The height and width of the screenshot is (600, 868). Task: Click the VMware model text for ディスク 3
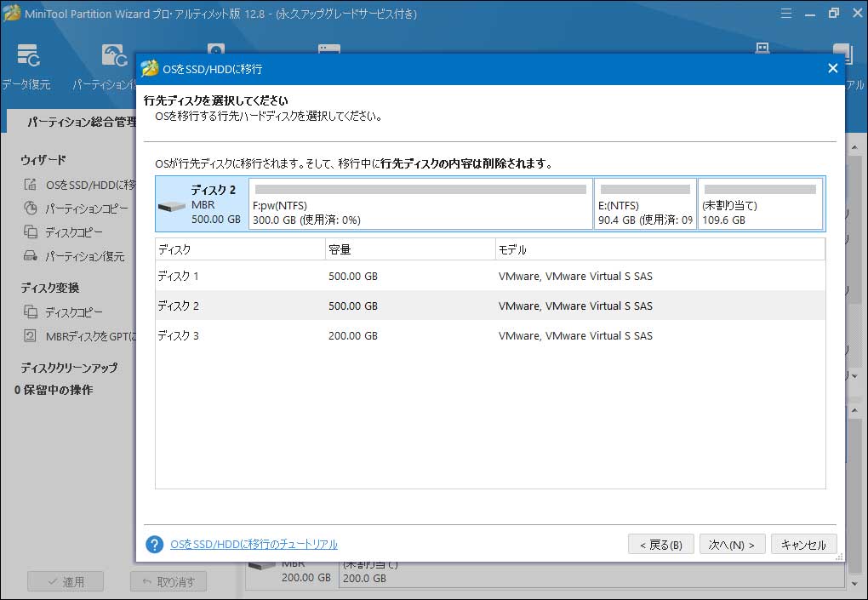tap(575, 336)
